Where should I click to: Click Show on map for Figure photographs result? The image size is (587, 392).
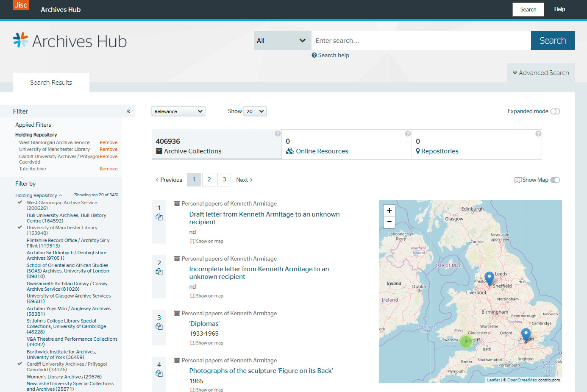(206, 390)
